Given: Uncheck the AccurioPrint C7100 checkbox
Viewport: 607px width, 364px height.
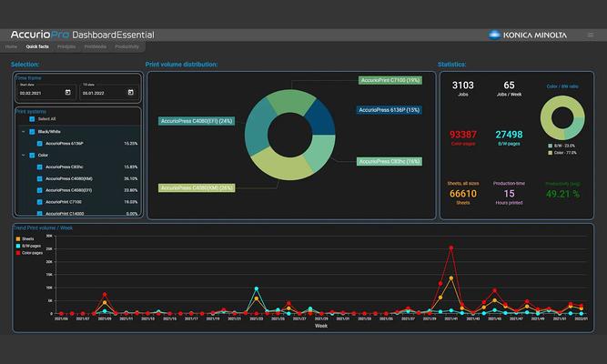Looking at the screenshot, I should pyautogui.click(x=39, y=202).
